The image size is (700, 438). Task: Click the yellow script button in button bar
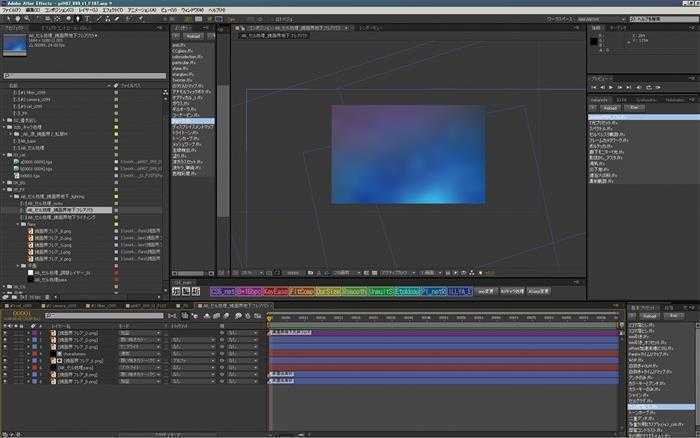(x=328, y=292)
